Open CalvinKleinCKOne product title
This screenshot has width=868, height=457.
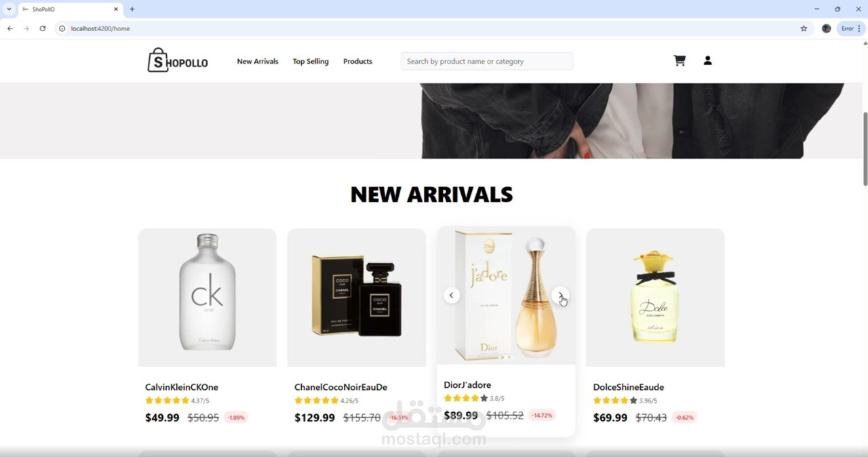[x=182, y=387]
